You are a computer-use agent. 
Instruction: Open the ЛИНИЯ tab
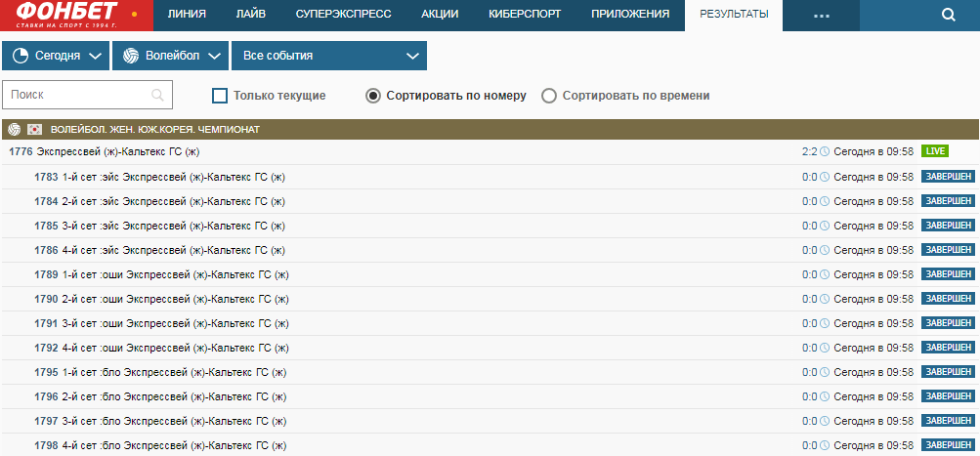click(187, 15)
